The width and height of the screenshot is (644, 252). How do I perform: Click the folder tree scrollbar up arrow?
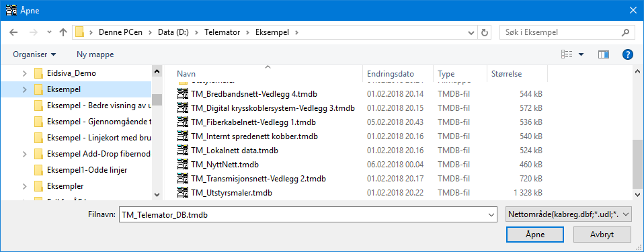point(157,71)
